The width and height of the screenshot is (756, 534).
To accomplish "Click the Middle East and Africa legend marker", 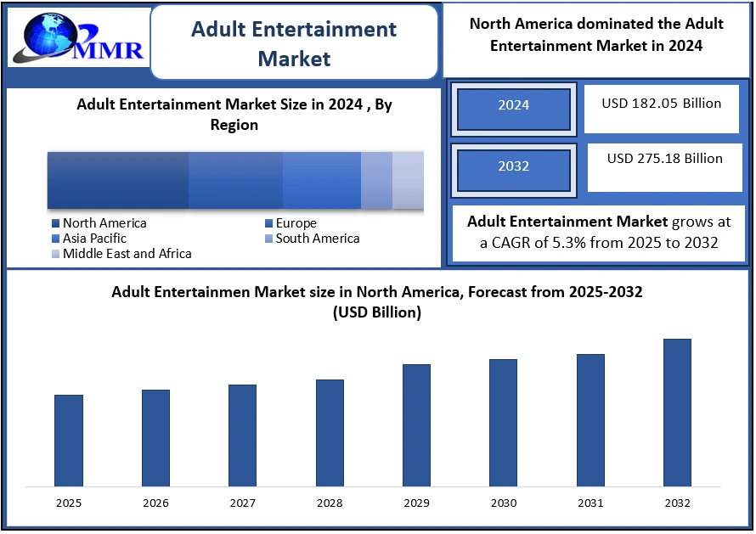I will click(55, 254).
